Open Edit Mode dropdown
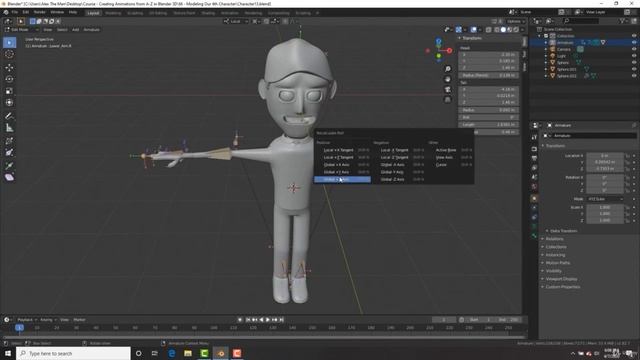Screen dimensions: 640x360 click(22, 29)
